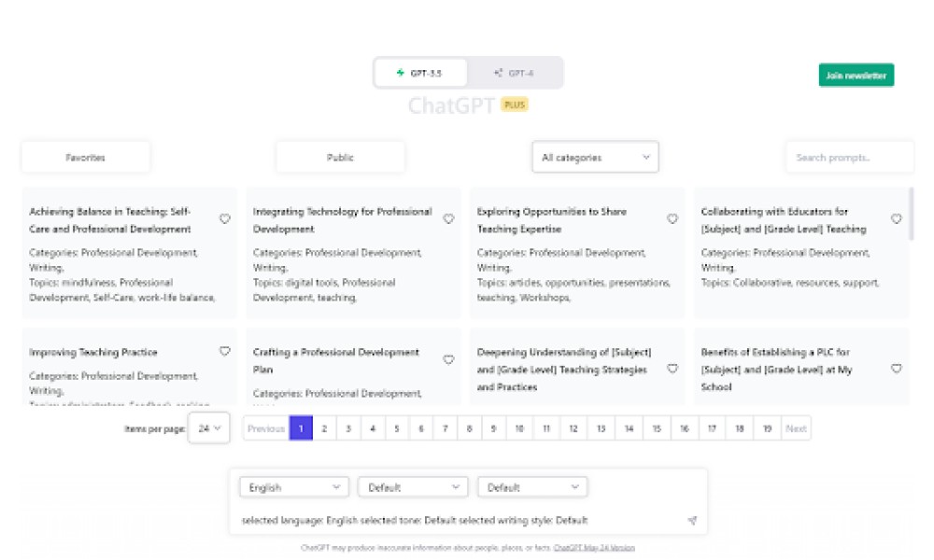The width and height of the screenshot is (934, 560).
Task: Open the Items per page dropdown
Action: point(209,428)
